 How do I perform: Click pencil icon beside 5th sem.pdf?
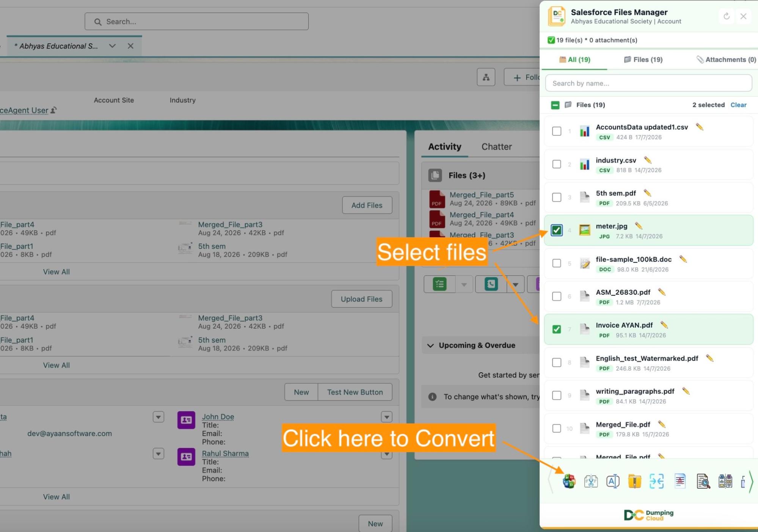647,193
